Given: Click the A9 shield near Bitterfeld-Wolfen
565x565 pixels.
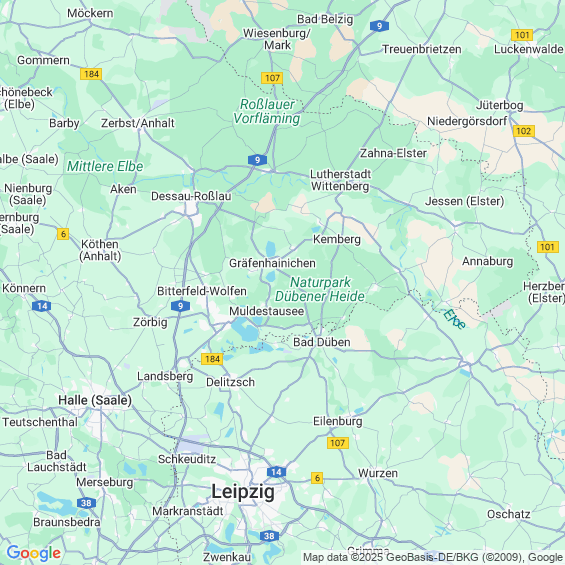Looking at the screenshot, I should click(x=180, y=306).
